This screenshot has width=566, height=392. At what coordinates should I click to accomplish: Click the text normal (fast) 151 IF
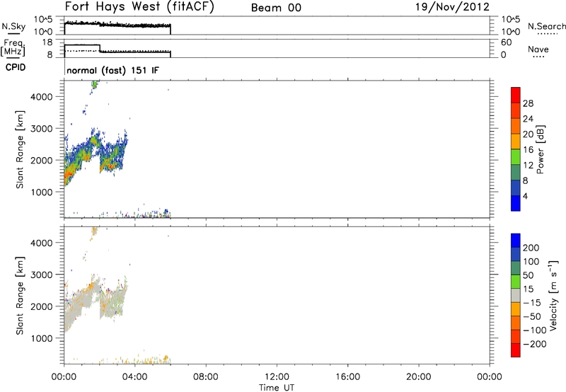click(x=112, y=70)
